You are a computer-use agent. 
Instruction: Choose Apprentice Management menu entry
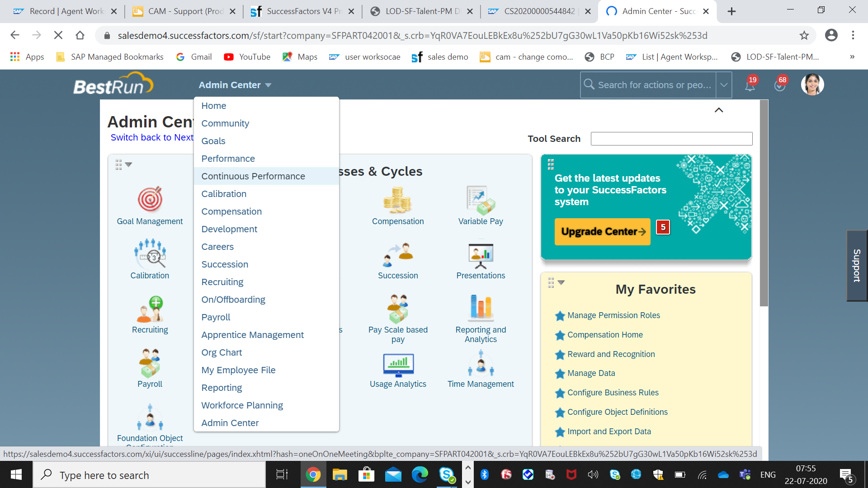click(x=266, y=335)
